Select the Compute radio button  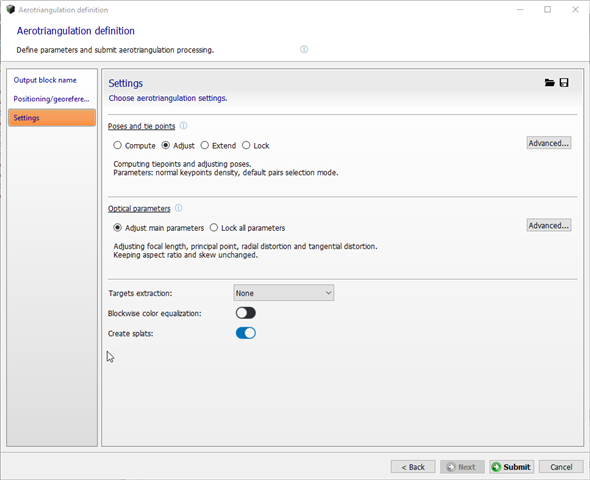coord(134,146)
